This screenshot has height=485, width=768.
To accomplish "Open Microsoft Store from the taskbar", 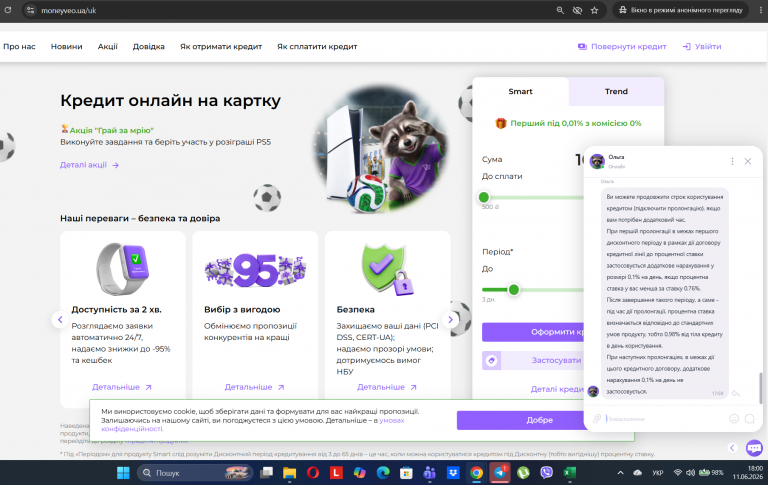I will point(406,473).
